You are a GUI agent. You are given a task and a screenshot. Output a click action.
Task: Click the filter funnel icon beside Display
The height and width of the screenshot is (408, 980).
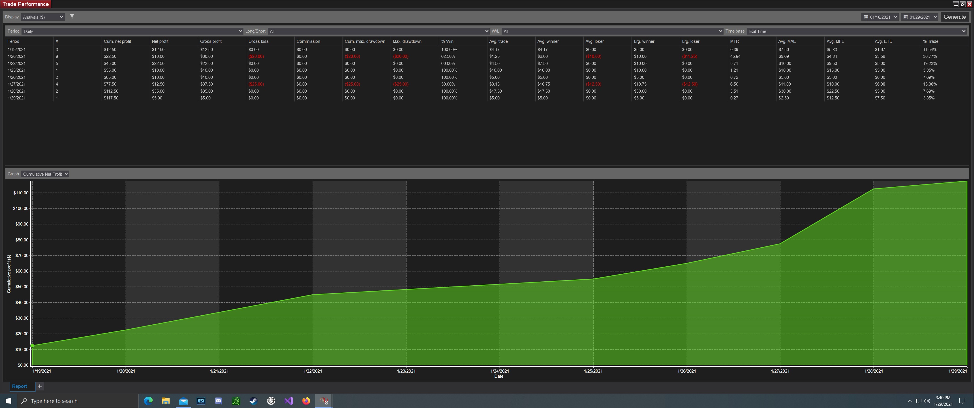(x=72, y=17)
